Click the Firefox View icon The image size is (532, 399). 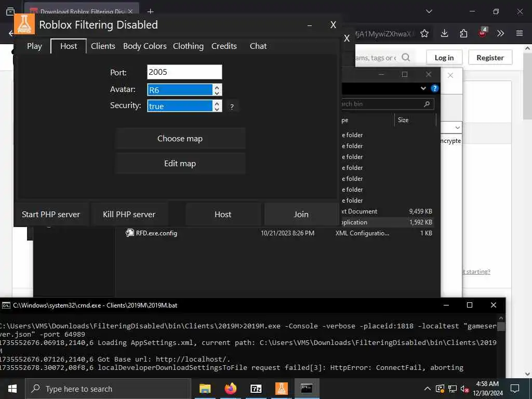[10, 11]
